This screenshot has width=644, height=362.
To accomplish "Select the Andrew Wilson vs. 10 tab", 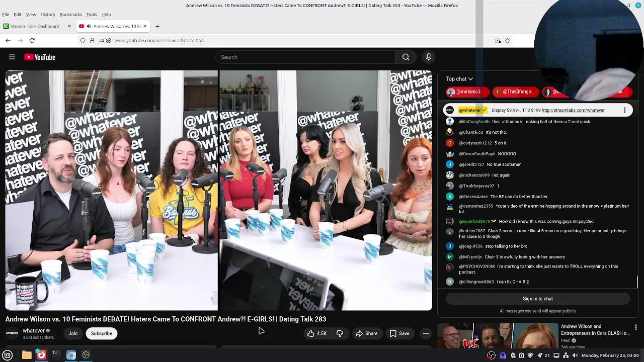I will click(113, 26).
